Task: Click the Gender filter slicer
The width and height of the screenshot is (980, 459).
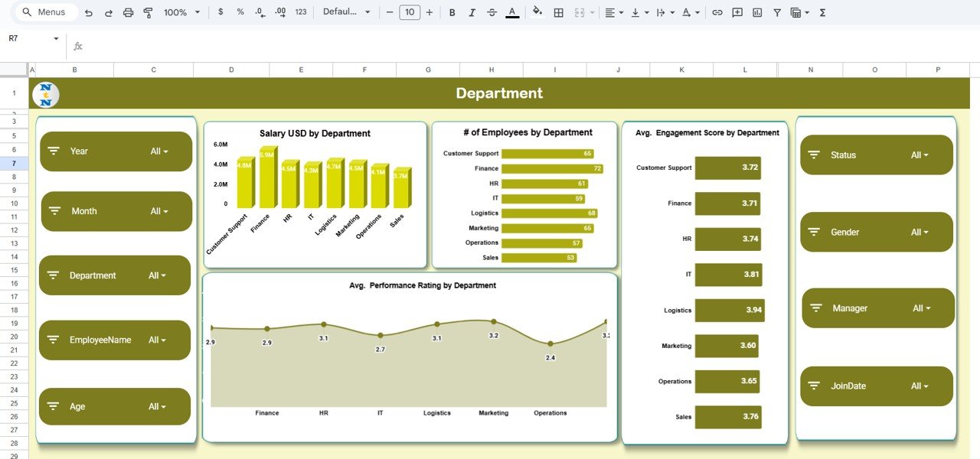Action: (x=876, y=232)
